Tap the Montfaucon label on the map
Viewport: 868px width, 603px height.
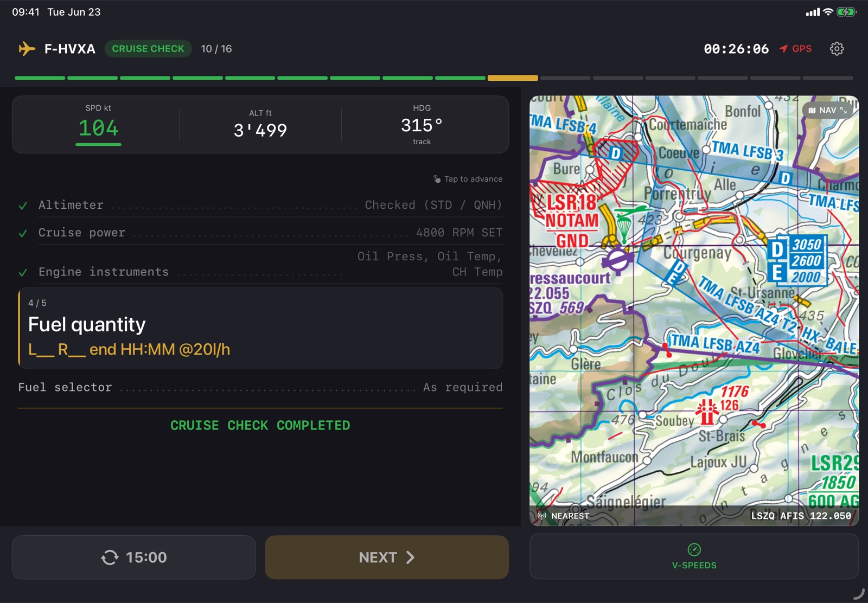(x=604, y=457)
